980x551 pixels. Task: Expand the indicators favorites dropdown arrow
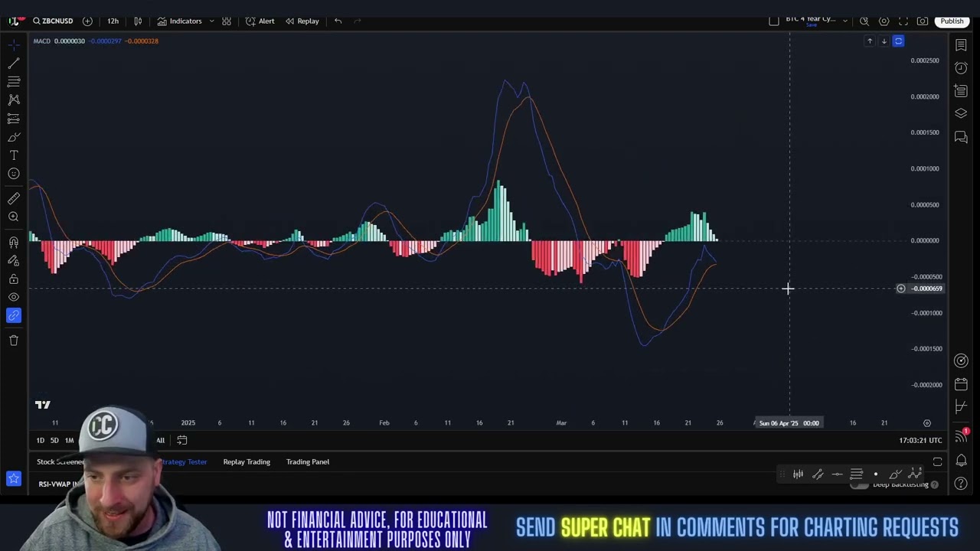211,21
